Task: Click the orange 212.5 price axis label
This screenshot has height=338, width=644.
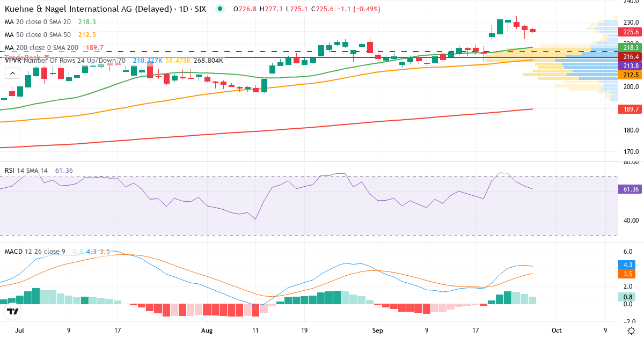Action: [631, 75]
